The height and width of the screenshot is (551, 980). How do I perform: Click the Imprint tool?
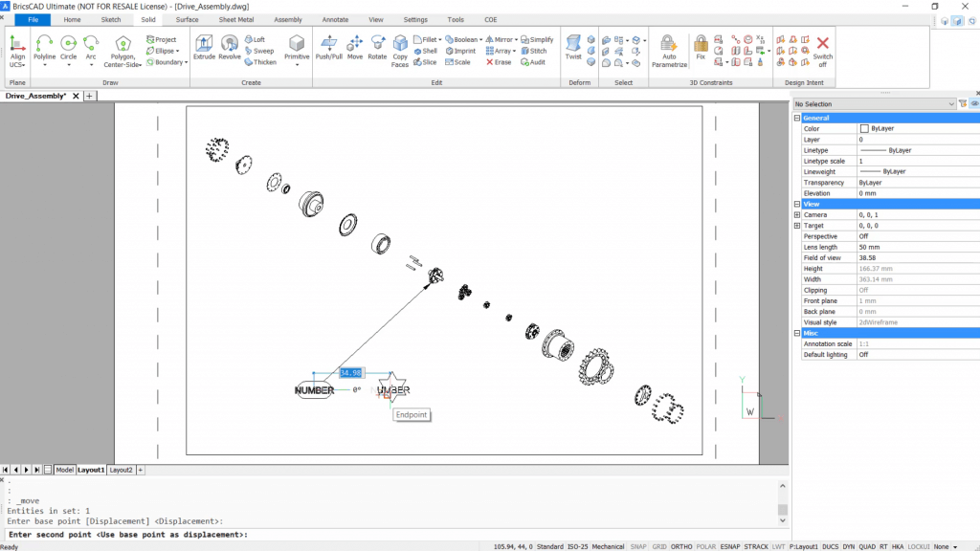coord(460,51)
